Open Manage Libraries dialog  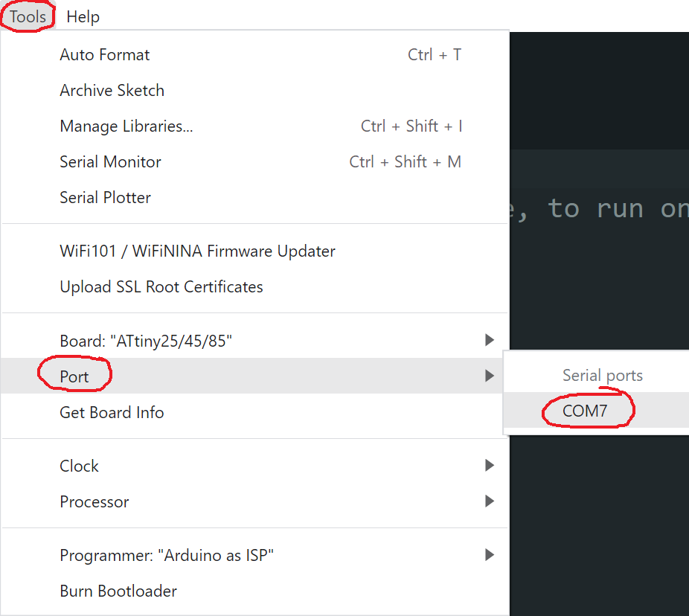tap(126, 126)
